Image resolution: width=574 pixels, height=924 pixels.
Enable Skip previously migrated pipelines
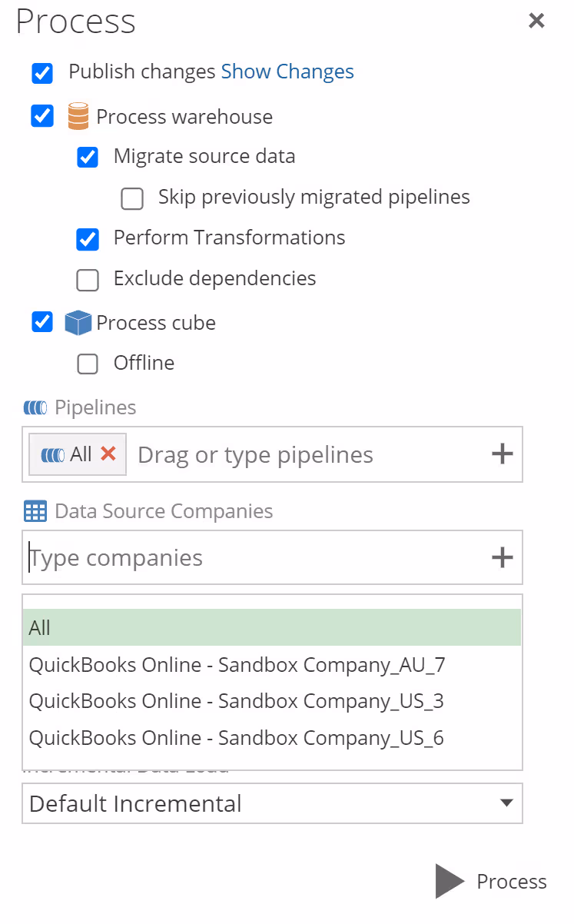pos(132,199)
